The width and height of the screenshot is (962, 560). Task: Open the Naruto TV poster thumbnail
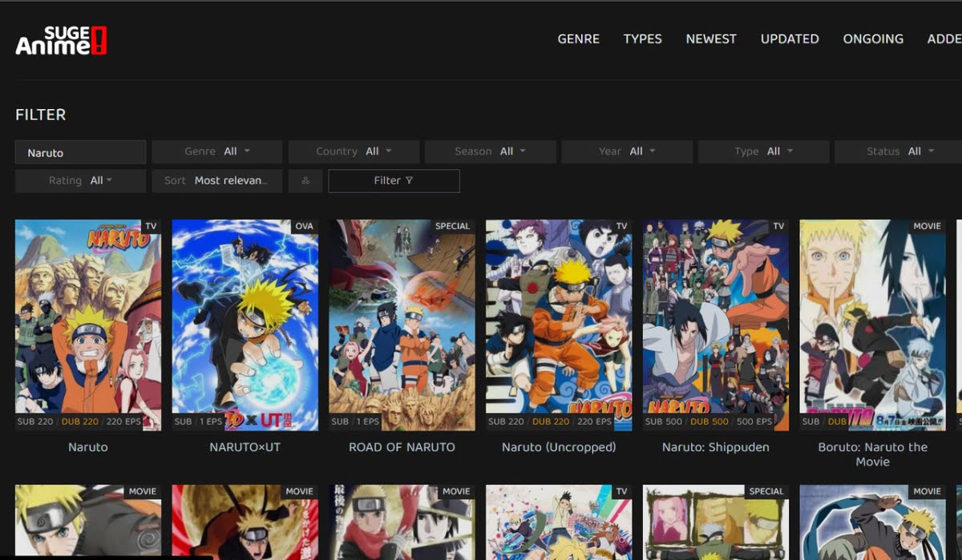pos(88,324)
